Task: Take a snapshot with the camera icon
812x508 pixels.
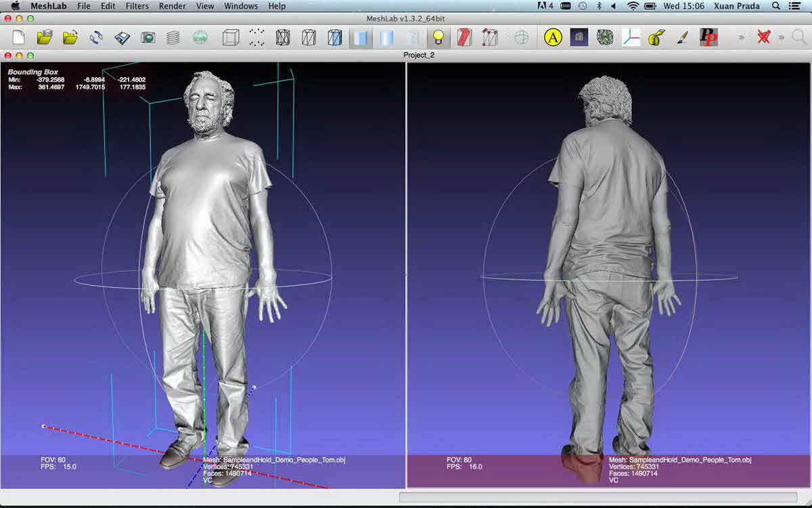Action: pos(147,37)
